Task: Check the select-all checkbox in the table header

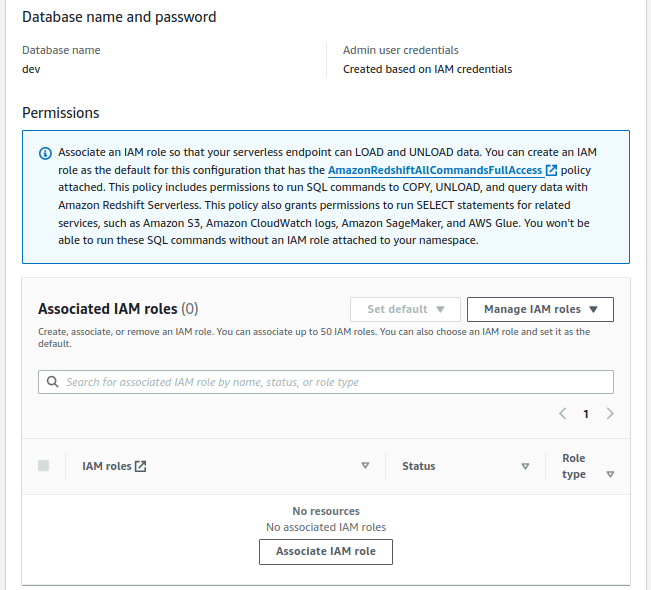Action: pyautogui.click(x=44, y=465)
